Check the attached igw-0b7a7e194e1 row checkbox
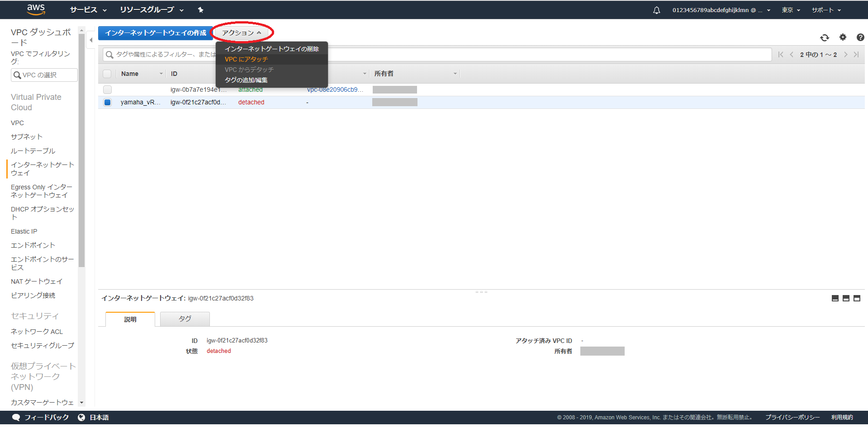Image resolution: width=868 pixels, height=427 pixels. (107, 89)
